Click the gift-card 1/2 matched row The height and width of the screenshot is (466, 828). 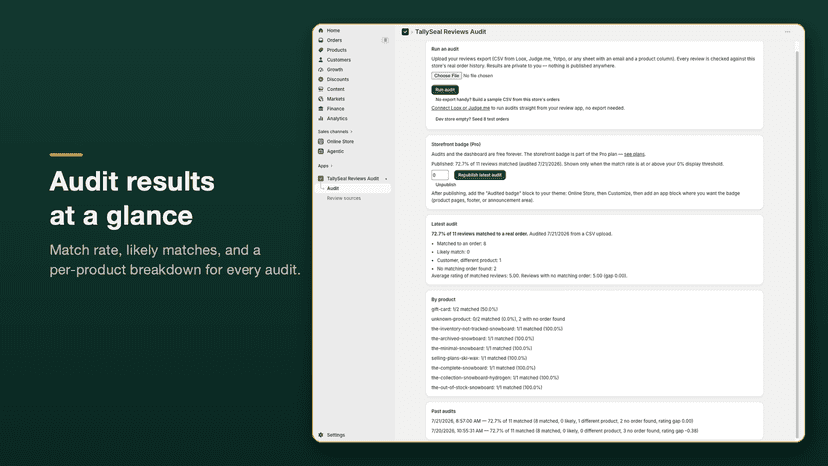[465, 309]
